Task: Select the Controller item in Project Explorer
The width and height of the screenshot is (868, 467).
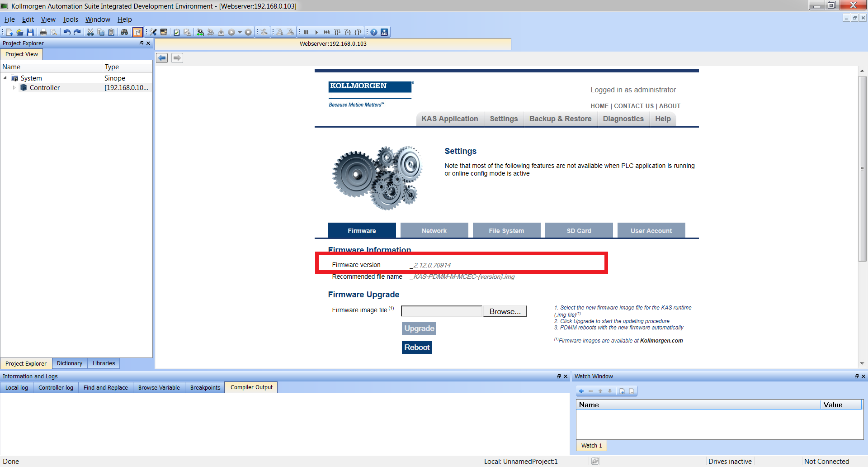Action: pyautogui.click(x=44, y=88)
